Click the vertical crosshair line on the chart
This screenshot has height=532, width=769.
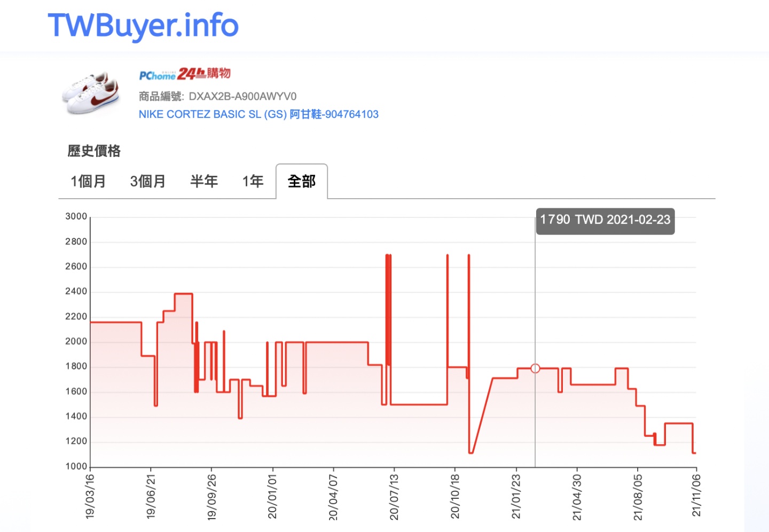(x=535, y=299)
